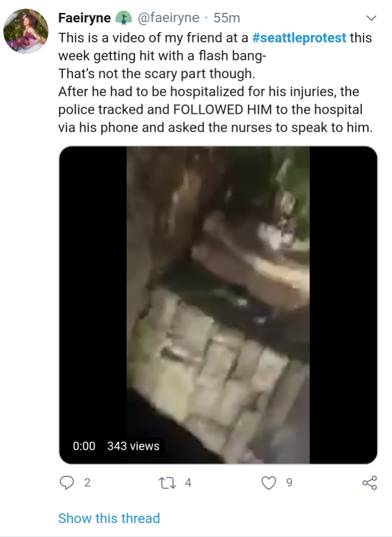Click the 343 views label

pos(133,446)
